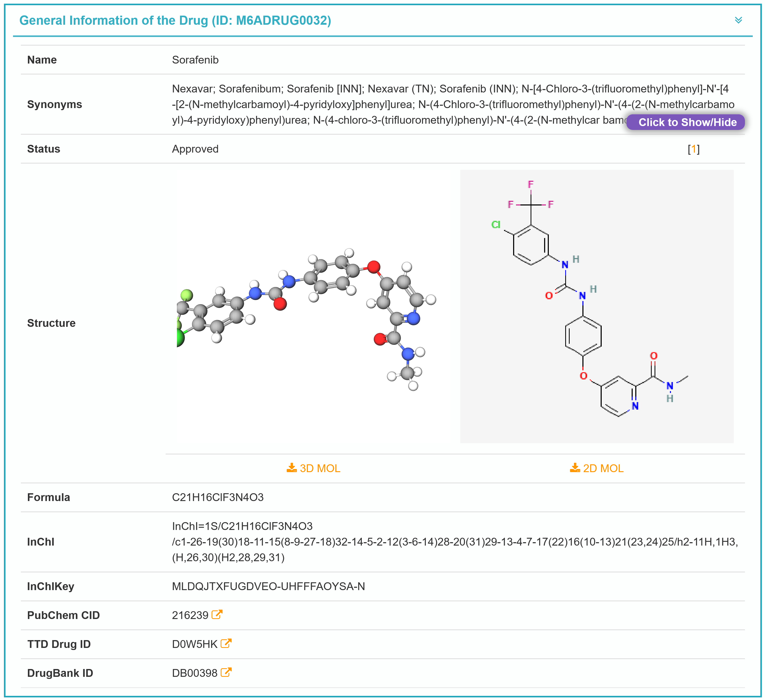Image resolution: width=765 pixels, height=700 pixels.
Task: Click the 2D Sorafenib structure image
Action: tap(596, 306)
